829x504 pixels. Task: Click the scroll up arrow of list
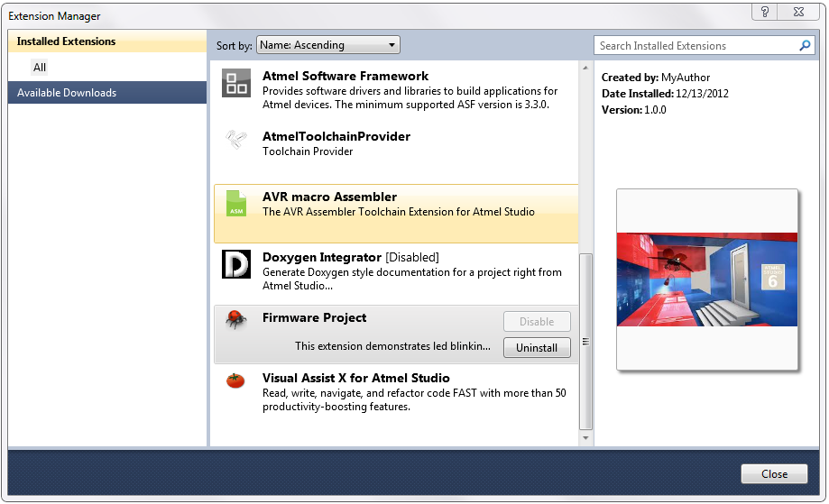coord(585,68)
